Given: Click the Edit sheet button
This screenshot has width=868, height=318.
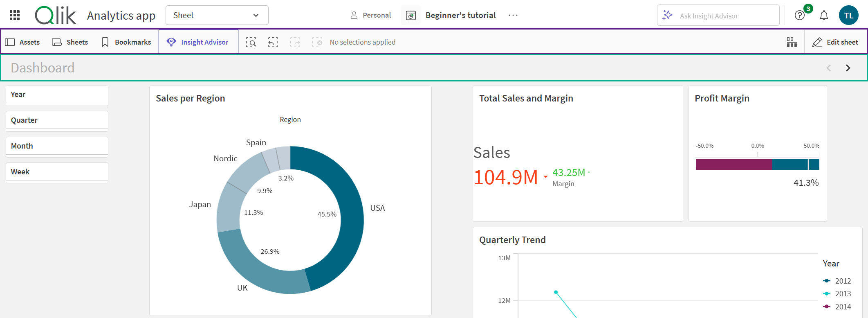Looking at the screenshot, I should [x=836, y=42].
